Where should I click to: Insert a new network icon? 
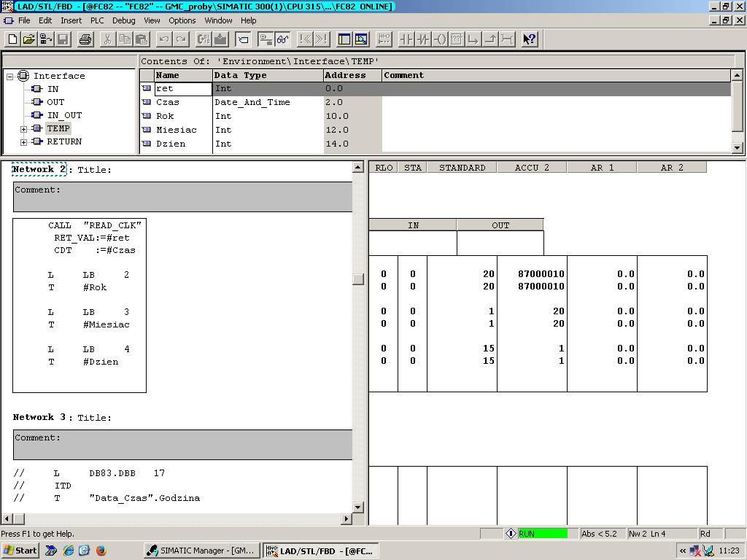[384, 39]
